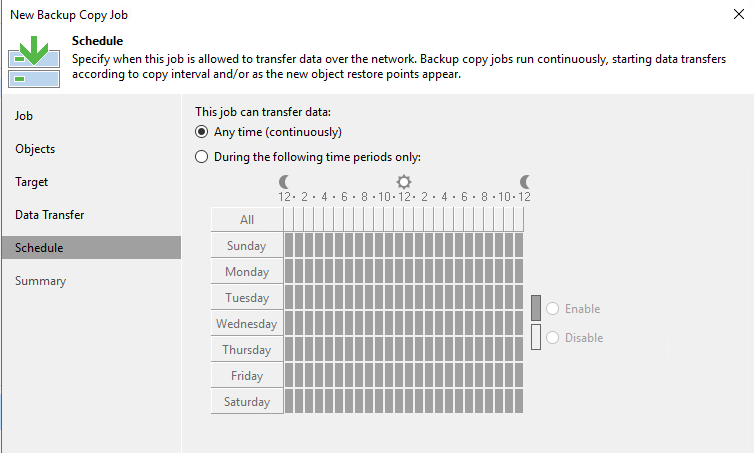This screenshot has width=754, height=453.
Task: Click the noon sun icon above grid
Action: [404, 182]
